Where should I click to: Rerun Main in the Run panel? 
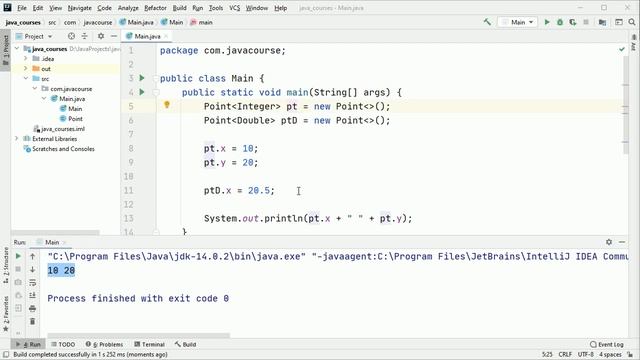coord(18,256)
